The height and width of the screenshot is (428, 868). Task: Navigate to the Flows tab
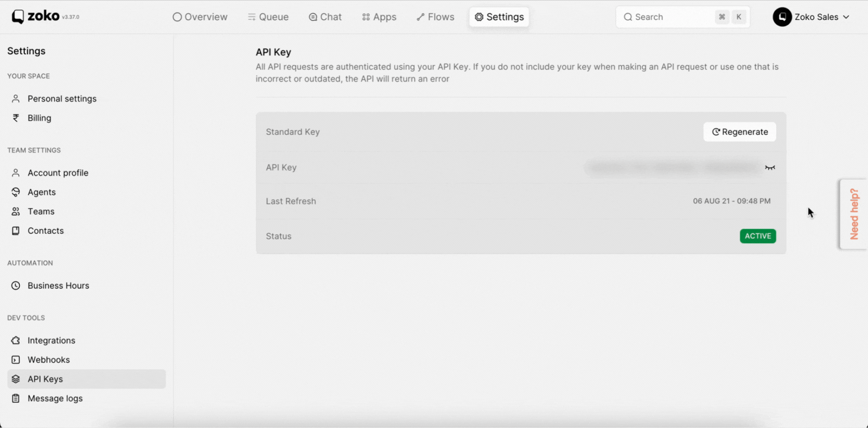[x=435, y=17]
